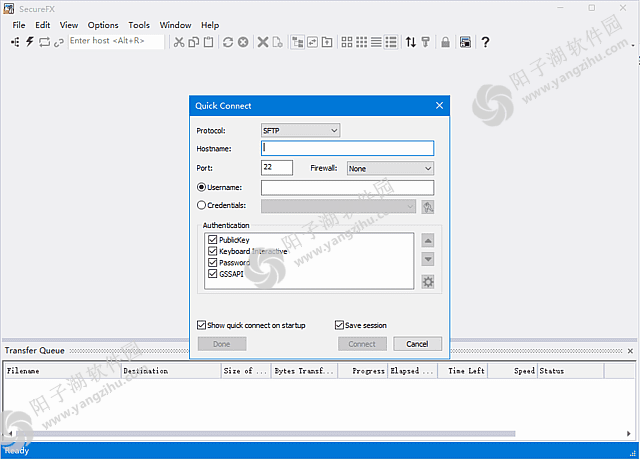Select the Credentials radio button
Screen dimensions: 640x460
(201, 205)
